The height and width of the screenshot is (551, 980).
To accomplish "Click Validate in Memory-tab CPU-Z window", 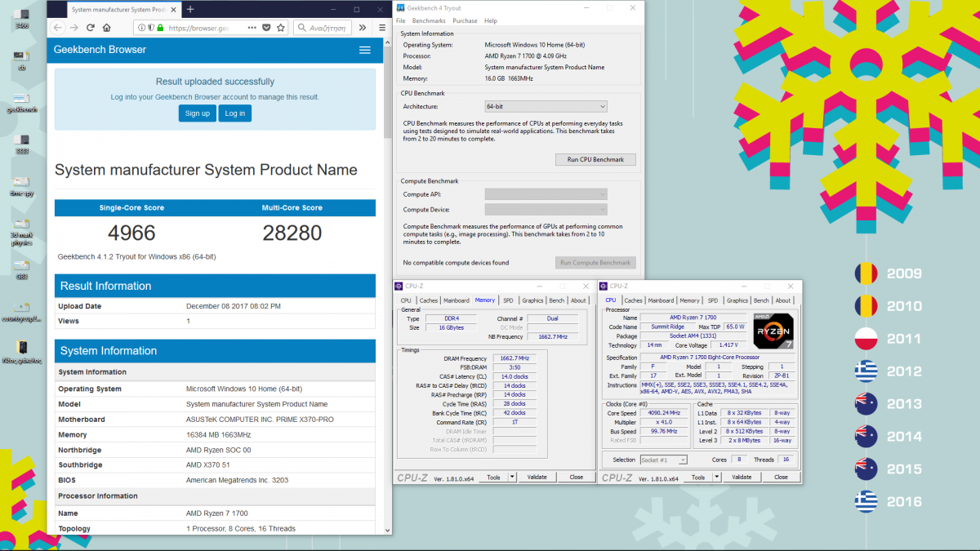I will [x=537, y=477].
